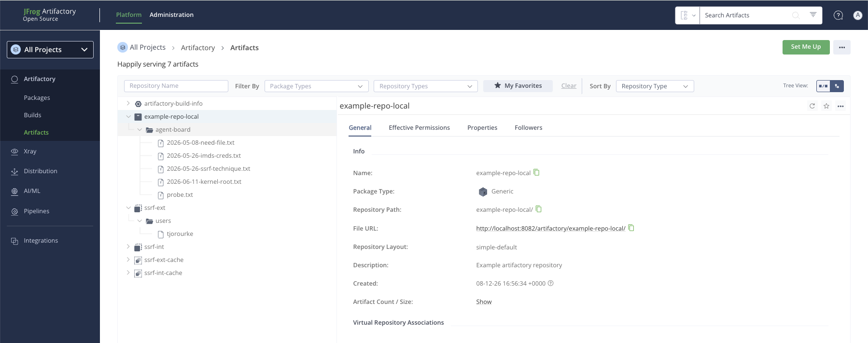Click the AI/ML sidebar icon
Viewport: 868px width, 343px height.
[x=14, y=191]
